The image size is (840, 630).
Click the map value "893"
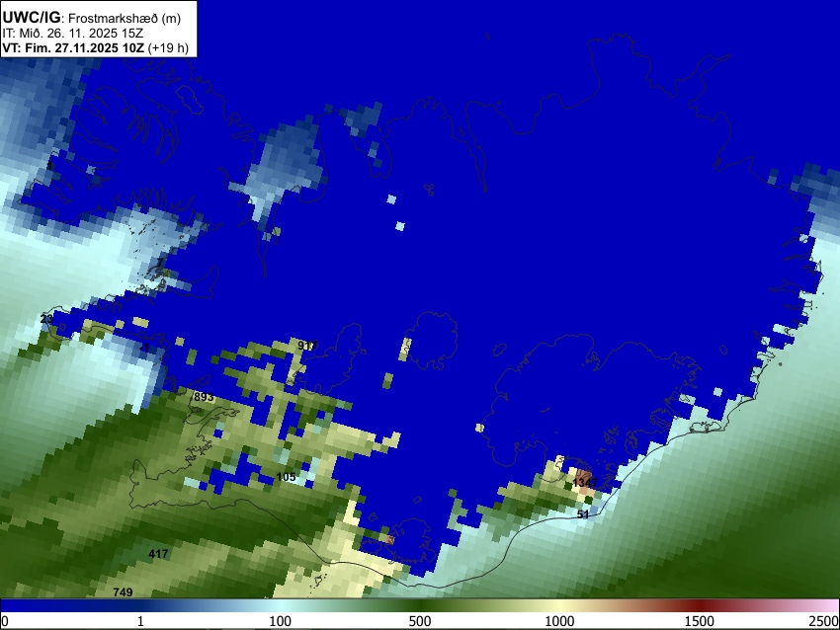tap(204, 397)
